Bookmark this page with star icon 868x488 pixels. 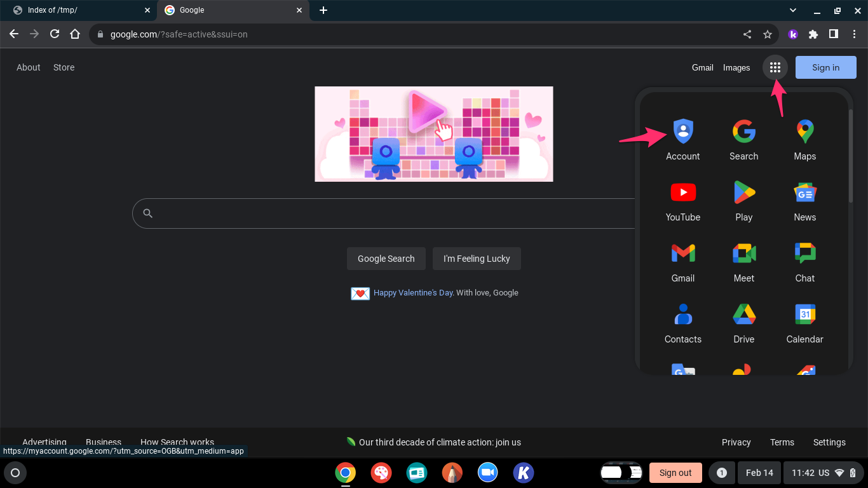point(768,34)
